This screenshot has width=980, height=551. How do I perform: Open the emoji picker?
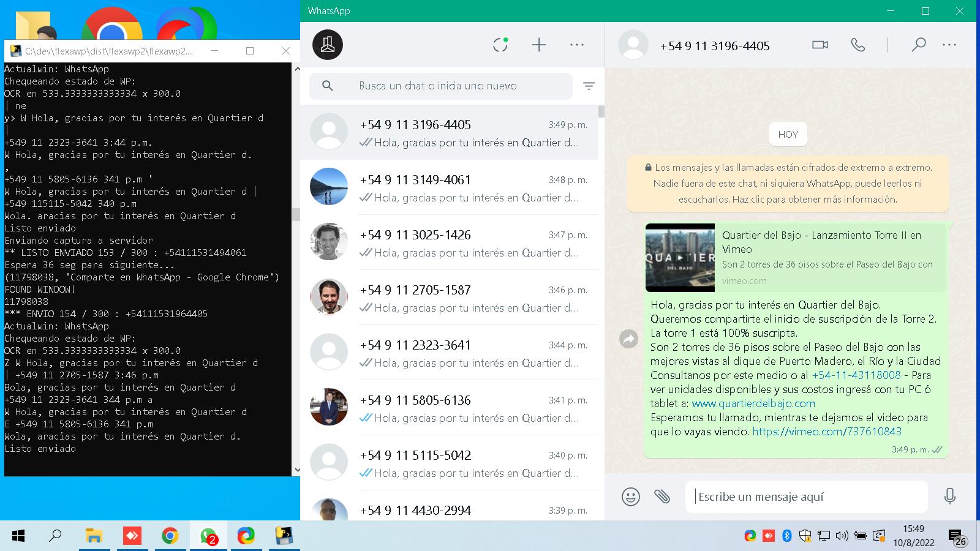tap(631, 496)
